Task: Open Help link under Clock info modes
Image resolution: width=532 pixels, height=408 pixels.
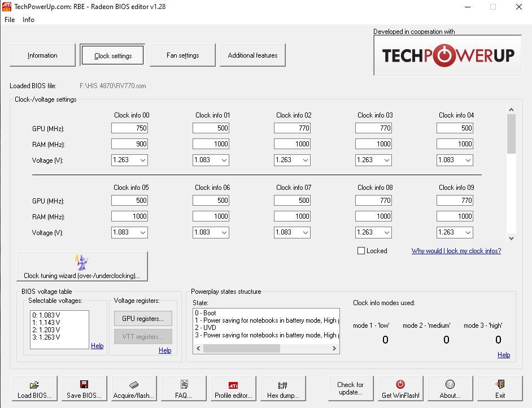Action: click(504, 355)
